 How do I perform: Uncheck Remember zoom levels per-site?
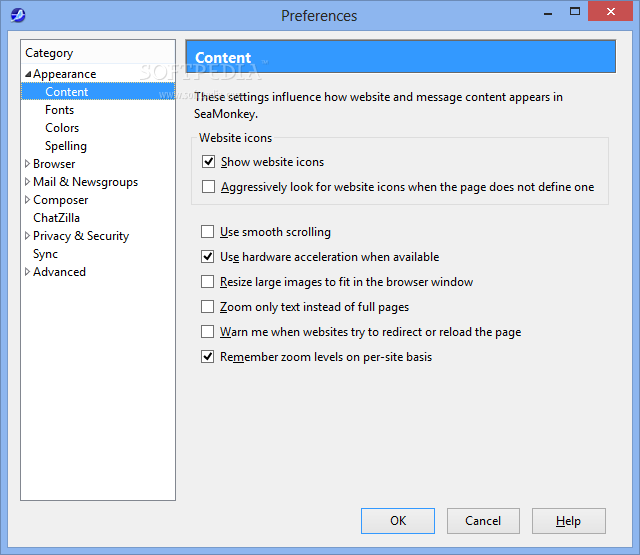[x=207, y=356]
